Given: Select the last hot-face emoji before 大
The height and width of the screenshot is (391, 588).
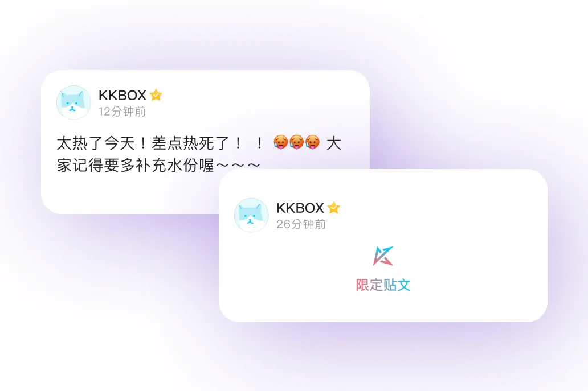Looking at the screenshot, I should click(312, 142).
